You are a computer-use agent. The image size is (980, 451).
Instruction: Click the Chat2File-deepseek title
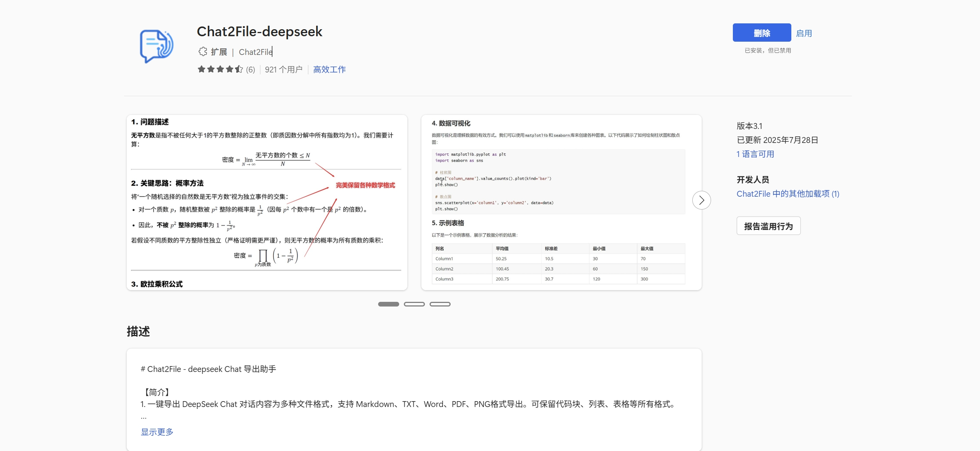260,32
